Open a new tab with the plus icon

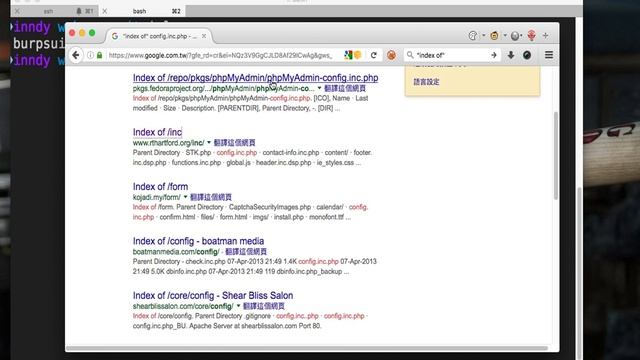pyautogui.click(x=546, y=36)
